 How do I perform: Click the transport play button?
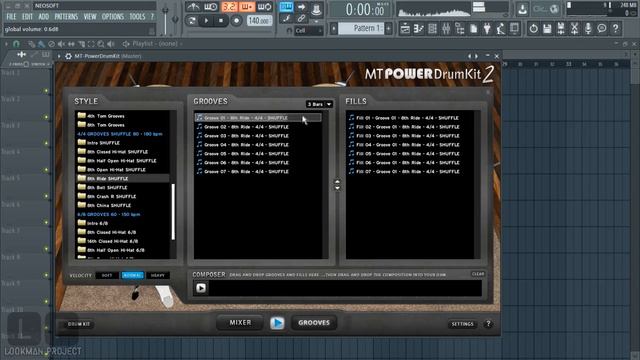pos(207,20)
